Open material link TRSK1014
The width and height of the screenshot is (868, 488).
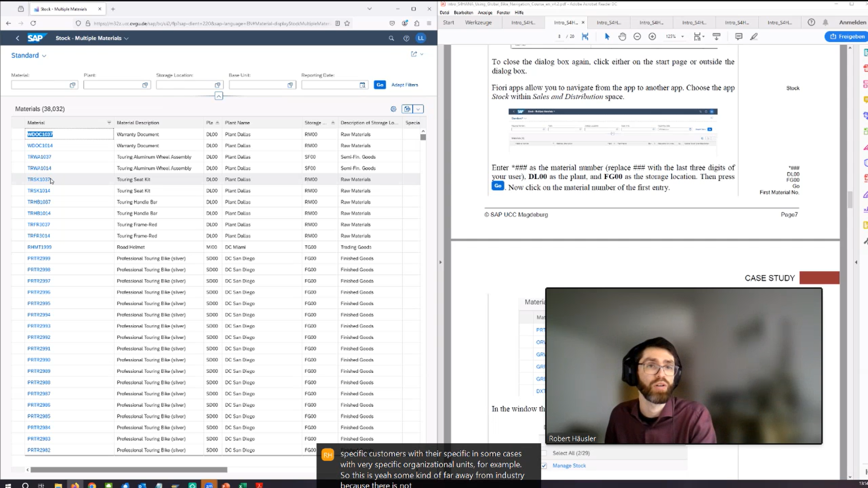click(x=39, y=191)
